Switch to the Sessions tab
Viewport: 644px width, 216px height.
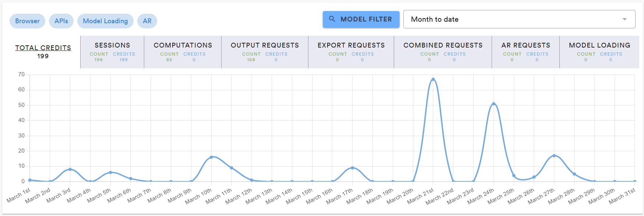pyautogui.click(x=112, y=52)
